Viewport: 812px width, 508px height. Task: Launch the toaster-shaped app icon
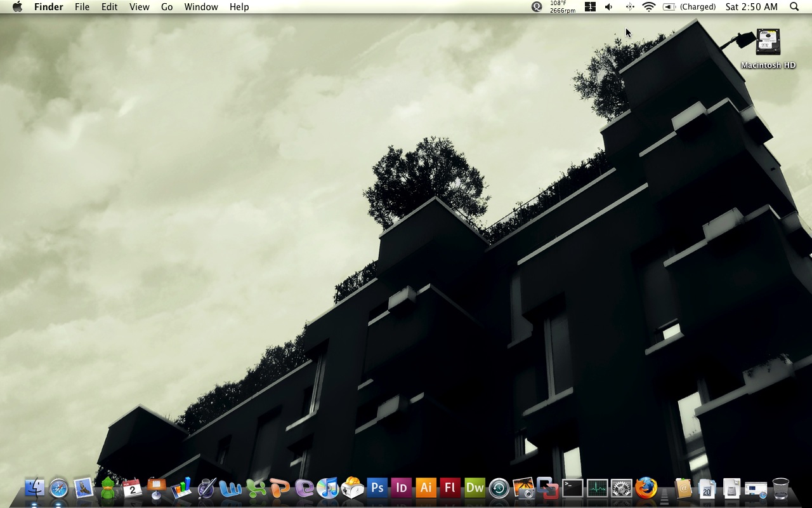click(x=353, y=488)
